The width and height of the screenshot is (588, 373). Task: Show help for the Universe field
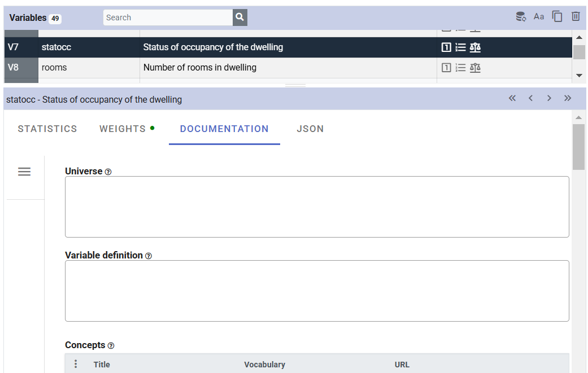click(108, 172)
